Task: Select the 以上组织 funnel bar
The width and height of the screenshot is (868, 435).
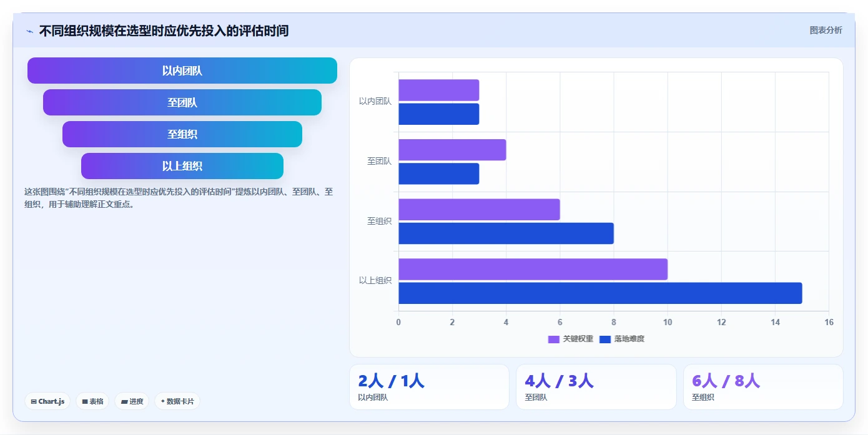Action: (182, 166)
